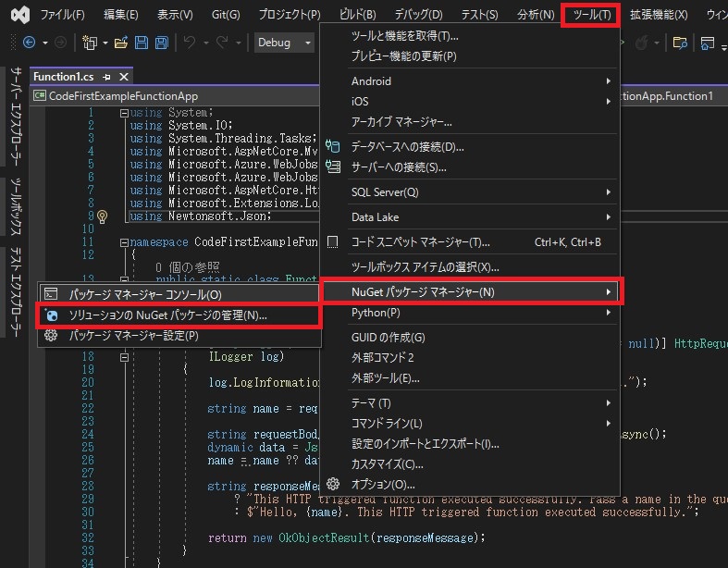Click the lightbulb quick actions icon
The height and width of the screenshot is (568, 728).
103,216
